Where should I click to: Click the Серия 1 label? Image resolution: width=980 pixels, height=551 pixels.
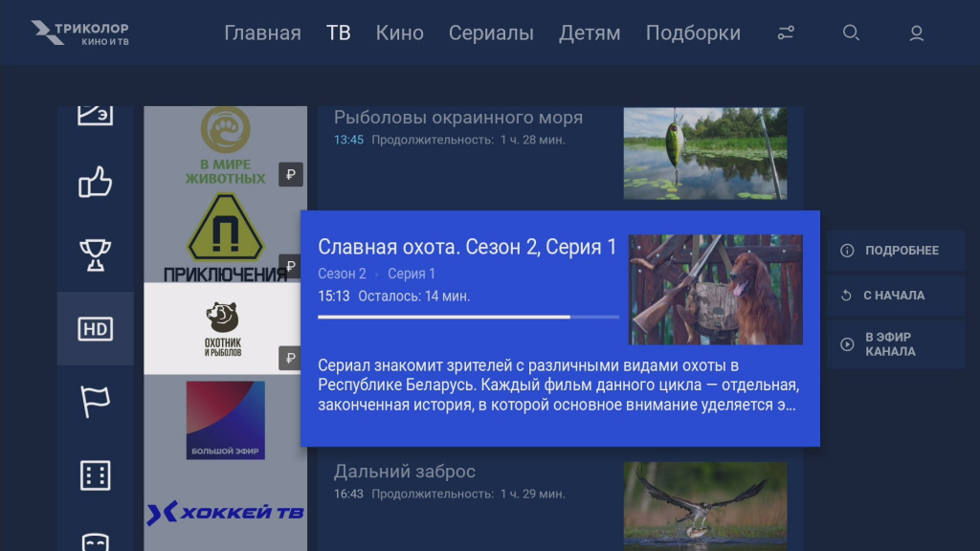coord(412,274)
